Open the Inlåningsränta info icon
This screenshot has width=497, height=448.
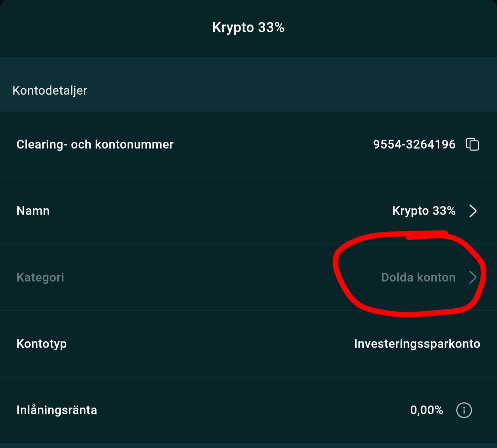tap(464, 410)
